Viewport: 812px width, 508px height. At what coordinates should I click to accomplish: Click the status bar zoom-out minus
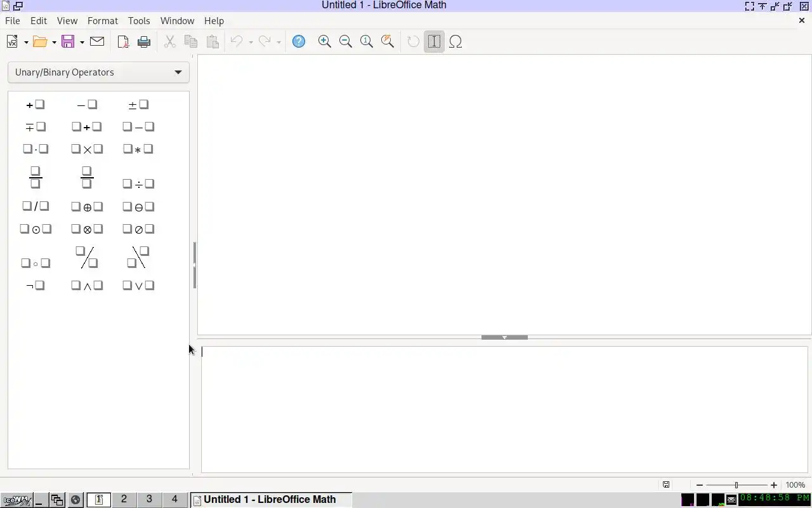pyautogui.click(x=700, y=485)
